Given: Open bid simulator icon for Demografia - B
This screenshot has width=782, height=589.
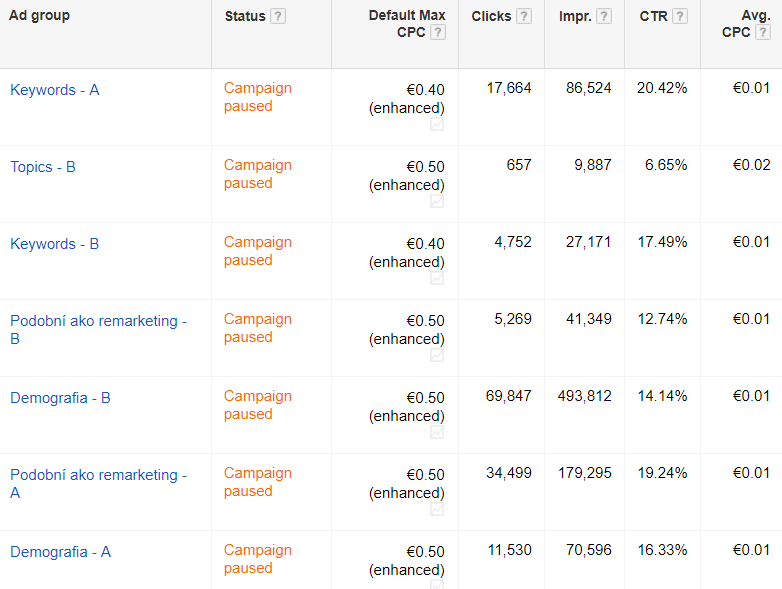Looking at the screenshot, I should click(x=437, y=432).
